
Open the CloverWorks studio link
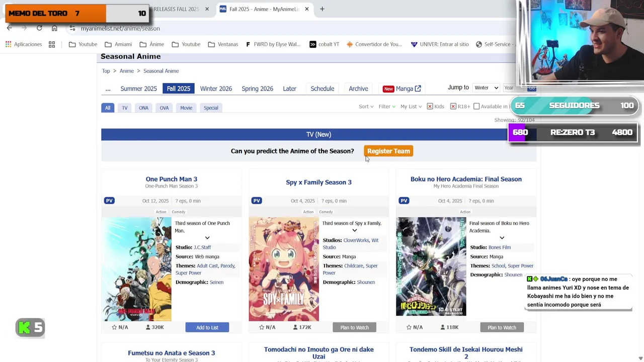click(x=356, y=240)
